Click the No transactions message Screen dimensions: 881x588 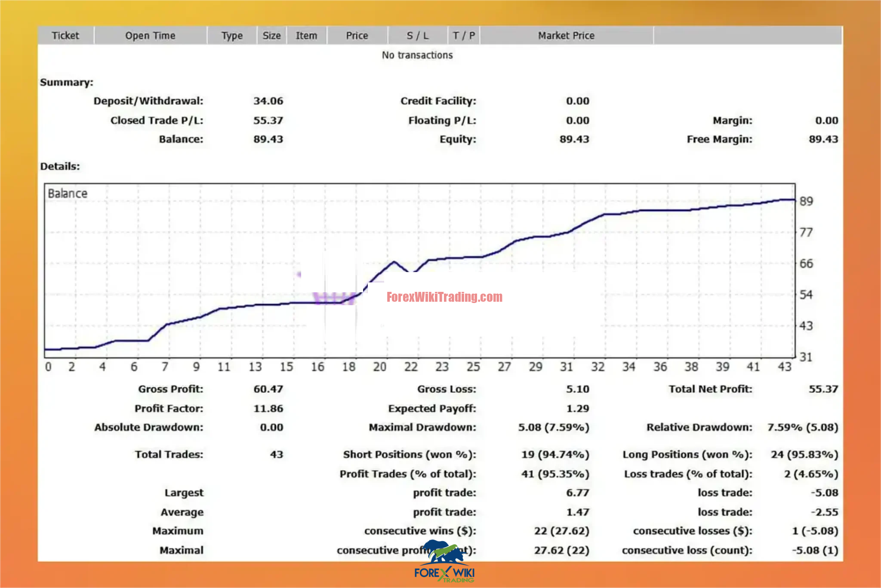click(x=417, y=55)
